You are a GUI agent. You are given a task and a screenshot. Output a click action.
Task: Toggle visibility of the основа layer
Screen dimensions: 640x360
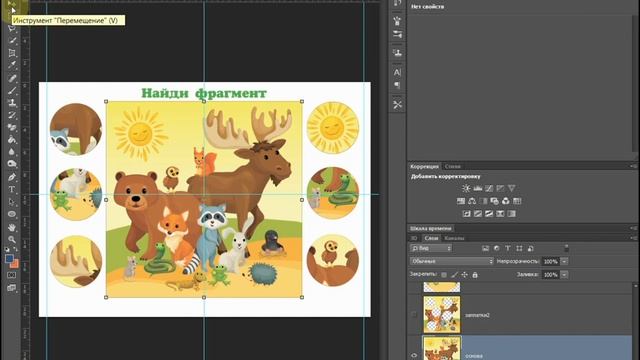click(x=414, y=355)
